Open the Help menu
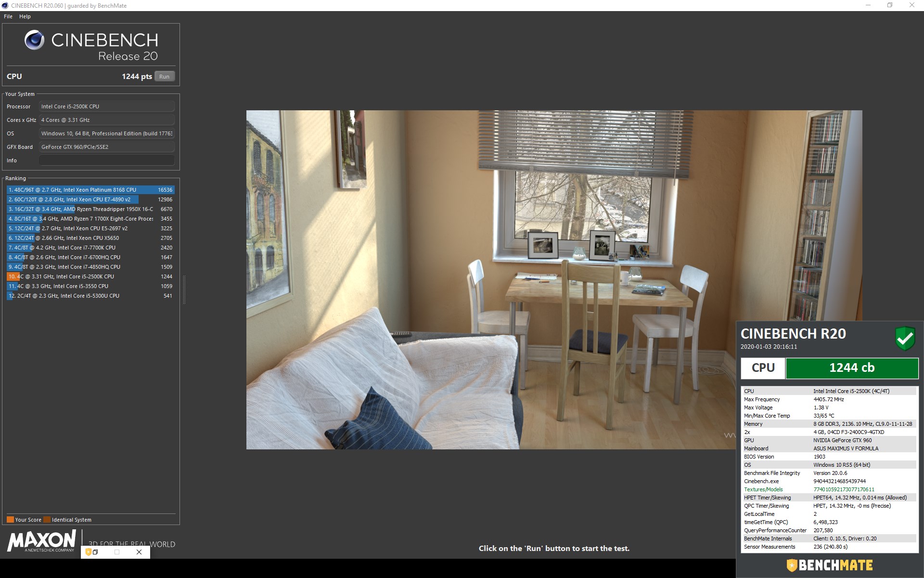This screenshot has height=578, width=924. coord(25,16)
